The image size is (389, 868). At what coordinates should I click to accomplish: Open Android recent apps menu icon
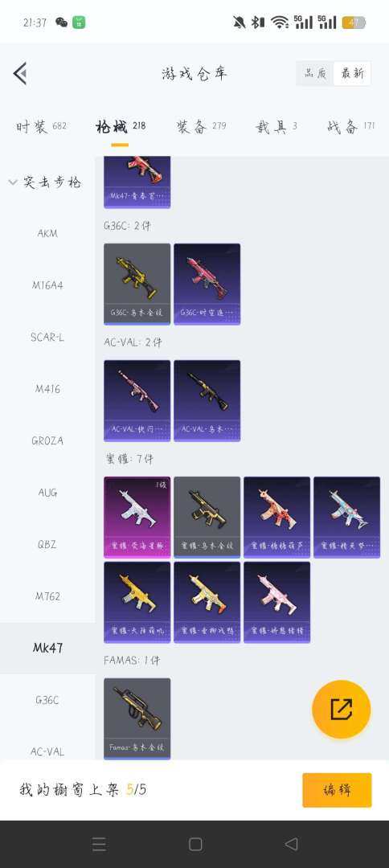[99, 844]
